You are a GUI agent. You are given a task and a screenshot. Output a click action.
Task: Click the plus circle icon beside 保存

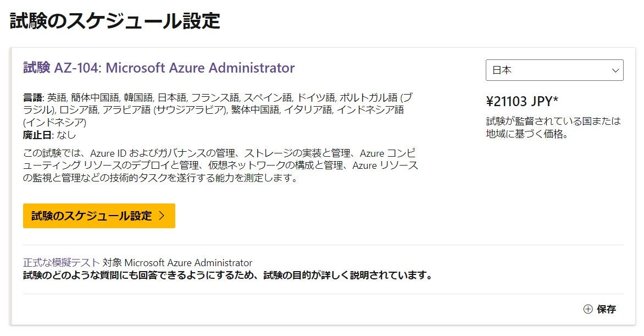[x=588, y=309]
